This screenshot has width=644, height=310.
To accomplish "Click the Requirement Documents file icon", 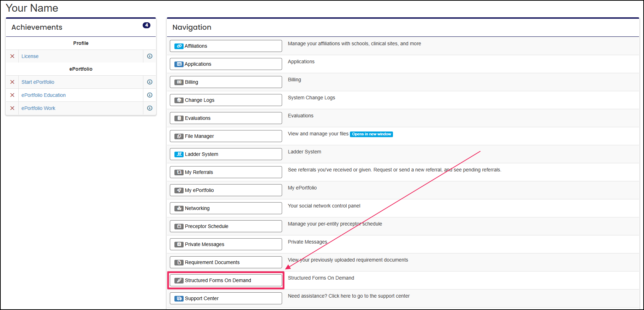I will [179, 262].
